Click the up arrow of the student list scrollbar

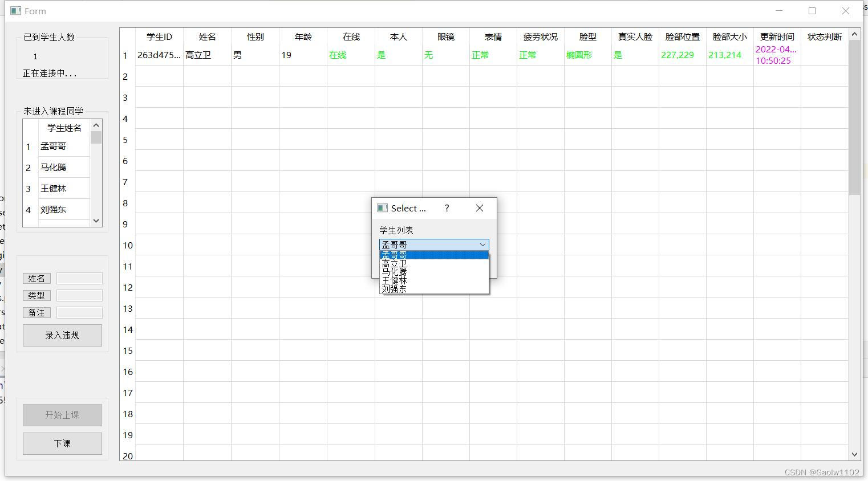(x=96, y=125)
